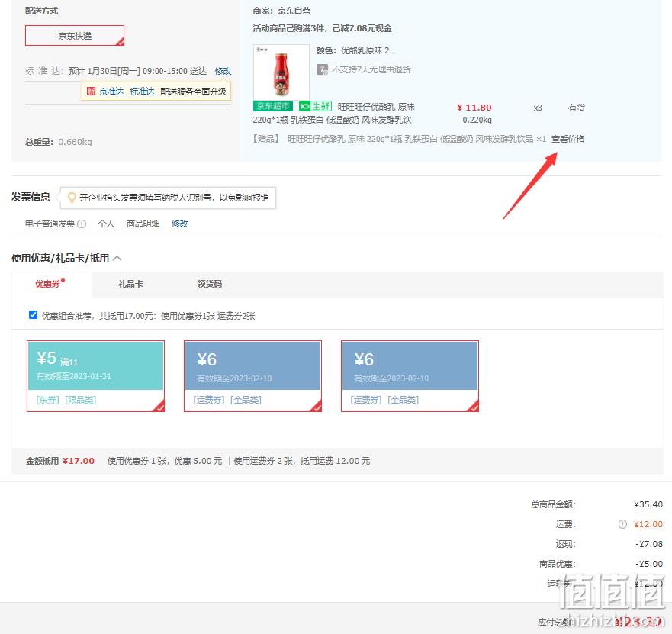Click the info icon beside 运费 ¥12.00
The height and width of the screenshot is (634, 672).
pyautogui.click(x=622, y=524)
